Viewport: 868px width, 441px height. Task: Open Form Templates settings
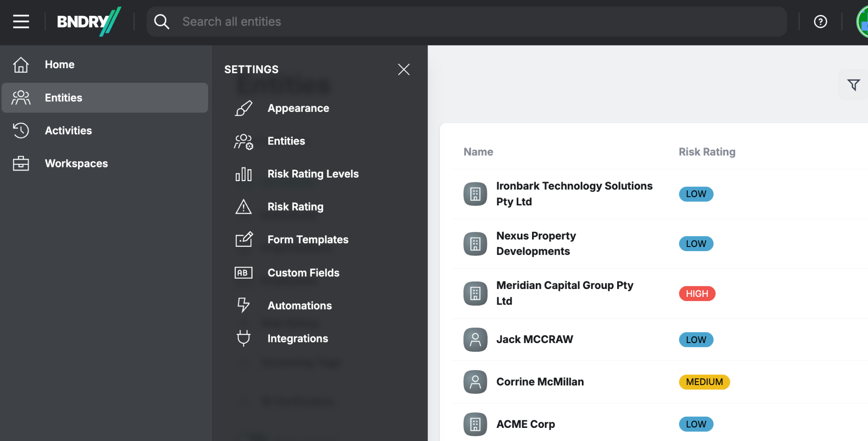click(308, 239)
